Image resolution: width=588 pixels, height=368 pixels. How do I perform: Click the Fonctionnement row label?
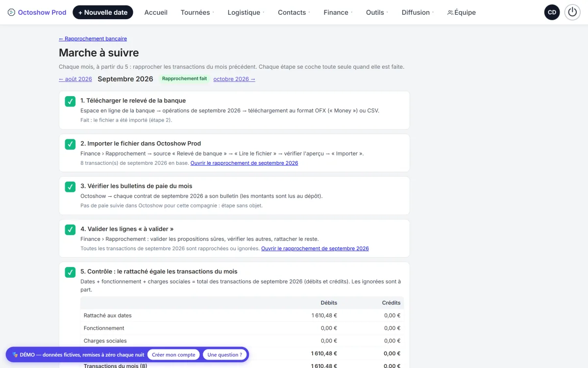click(x=104, y=328)
